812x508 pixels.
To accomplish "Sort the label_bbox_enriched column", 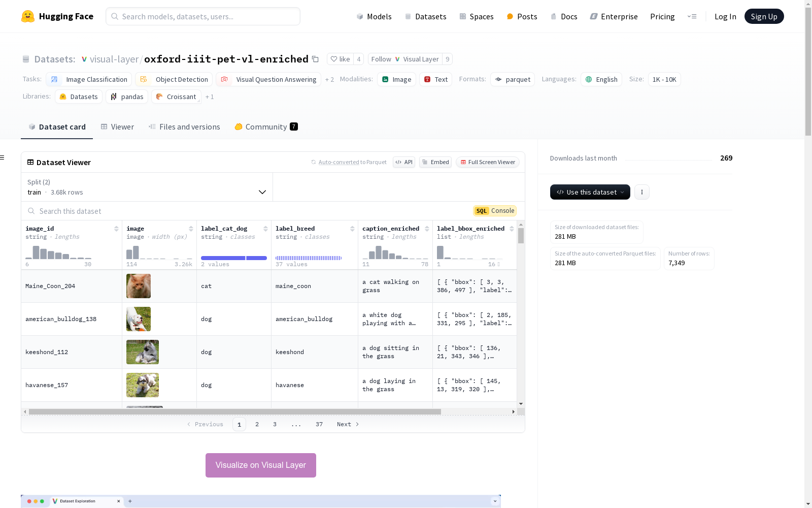I will click(512, 229).
